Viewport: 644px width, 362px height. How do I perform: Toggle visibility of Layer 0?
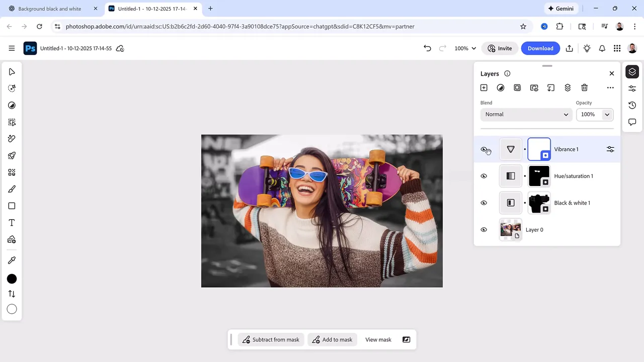pyautogui.click(x=484, y=230)
